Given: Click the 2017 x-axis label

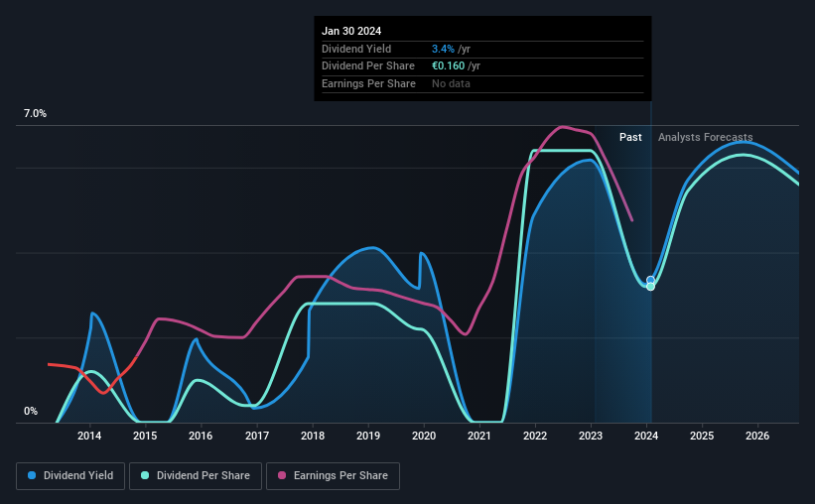Looking at the screenshot, I should pyautogui.click(x=257, y=436).
